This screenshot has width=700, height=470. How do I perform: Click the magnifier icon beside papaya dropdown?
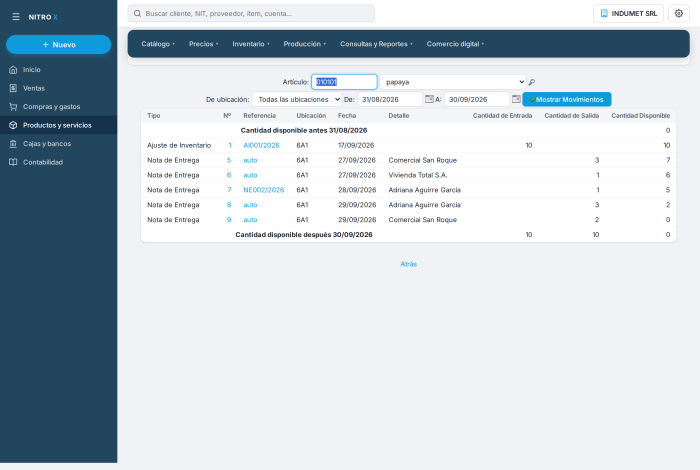coord(532,82)
